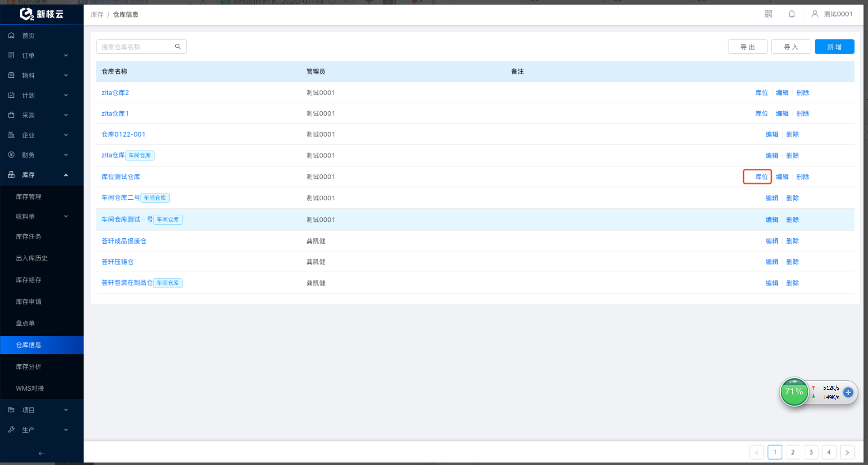Click the material icon beside 物料
The width and height of the screenshot is (868, 465).
tap(11, 75)
